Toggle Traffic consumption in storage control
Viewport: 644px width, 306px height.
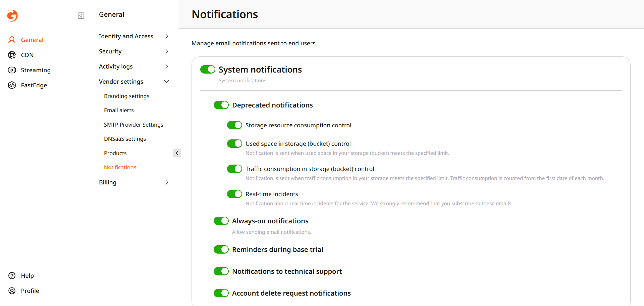tap(234, 169)
